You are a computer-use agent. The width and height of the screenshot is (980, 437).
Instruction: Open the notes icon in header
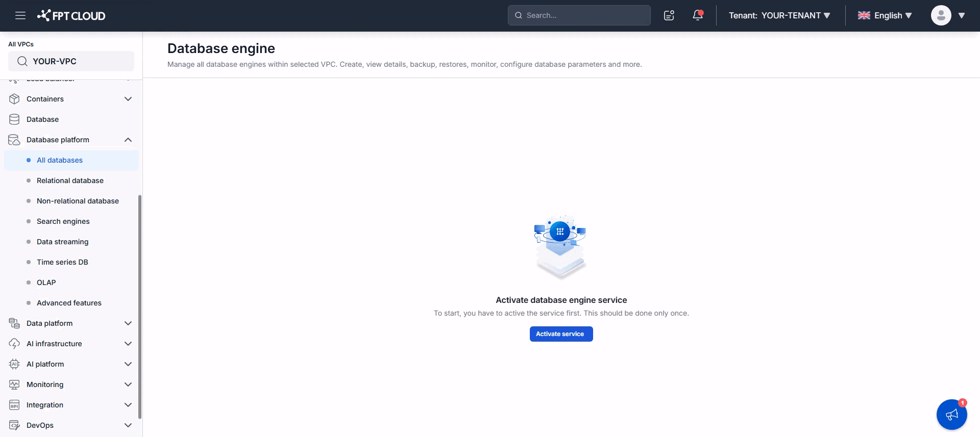(669, 15)
